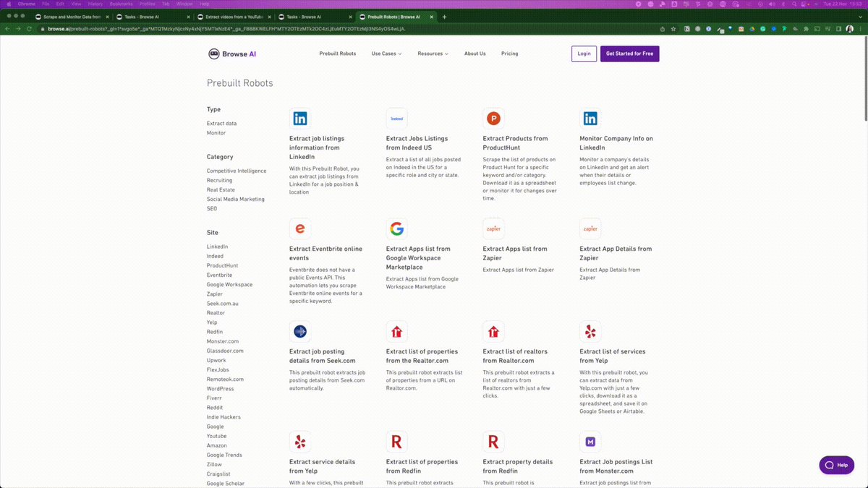Click the Redfin property details icon
The width and height of the screenshot is (868, 488).
tap(493, 442)
